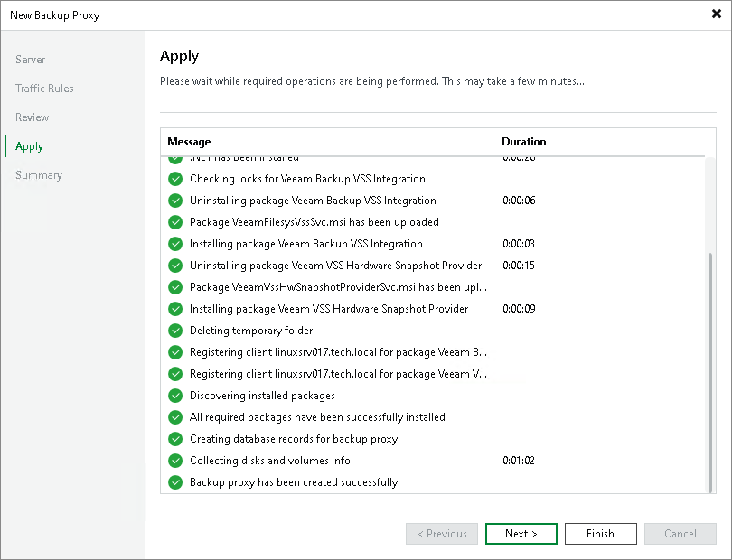Click the Message column header
The image size is (732, 560).
click(189, 142)
